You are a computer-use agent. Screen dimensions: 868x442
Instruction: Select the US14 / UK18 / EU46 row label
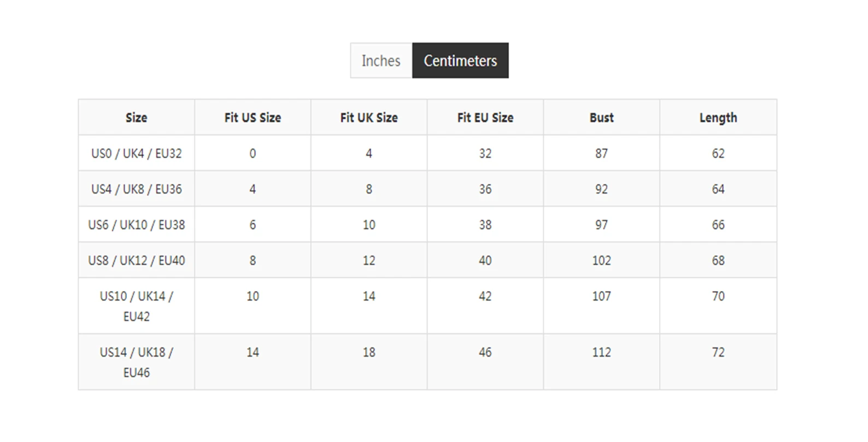[x=136, y=362]
